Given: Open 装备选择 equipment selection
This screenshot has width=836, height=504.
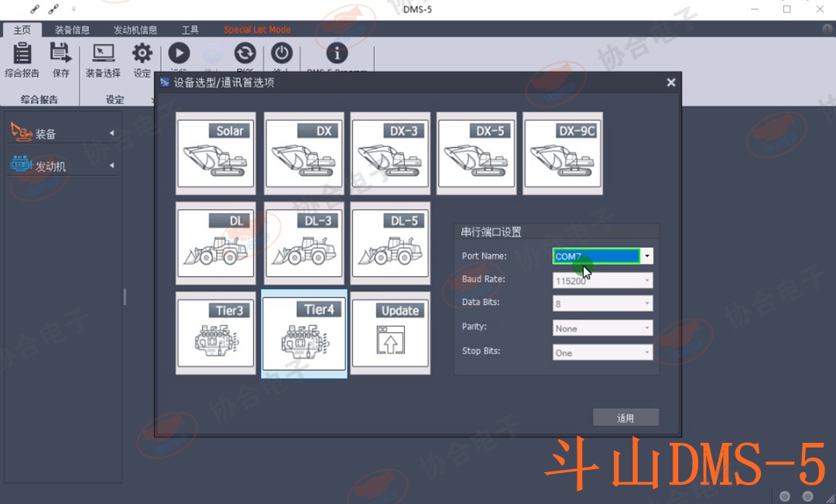Looking at the screenshot, I should 104,54.
